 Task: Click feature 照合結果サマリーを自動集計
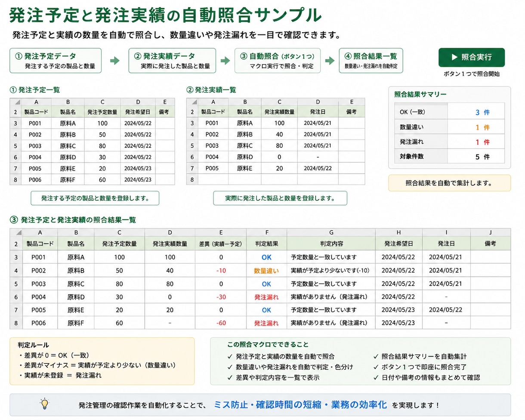coord(419,356)
